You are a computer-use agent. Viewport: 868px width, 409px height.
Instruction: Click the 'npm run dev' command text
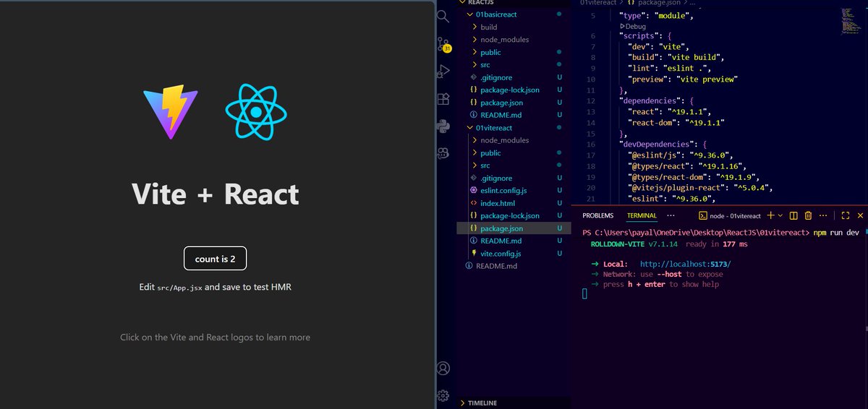[x=836, y=233]
